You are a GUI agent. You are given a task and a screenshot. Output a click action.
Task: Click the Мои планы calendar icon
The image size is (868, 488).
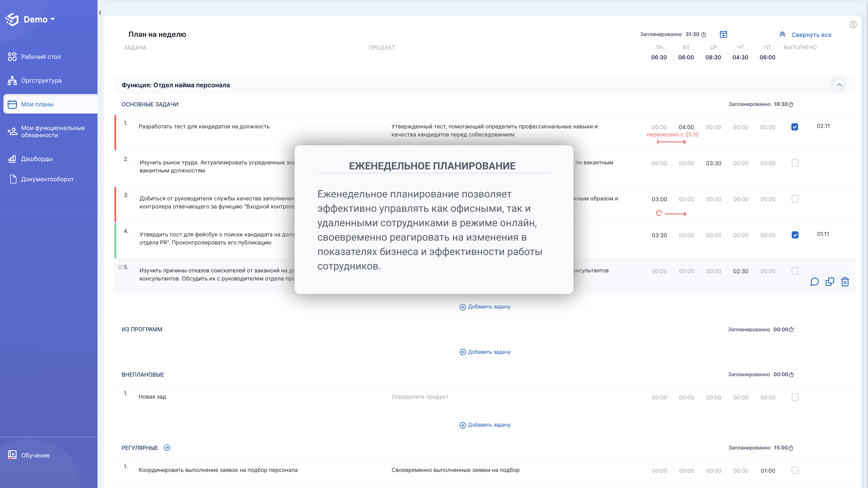click(x=12, y=104)
